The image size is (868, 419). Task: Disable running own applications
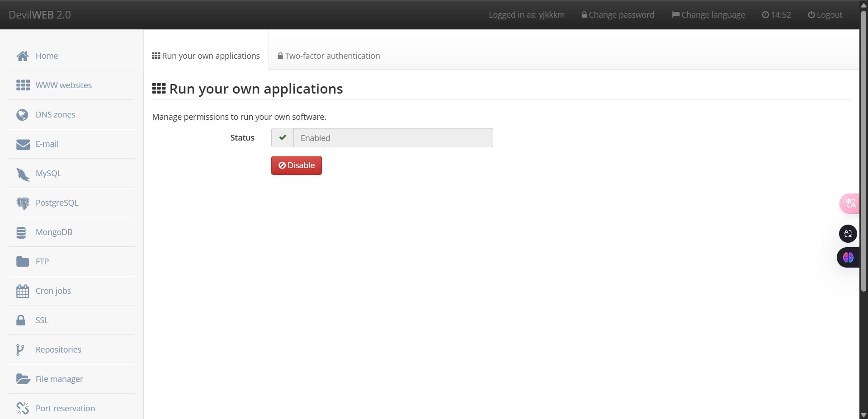coord(297,165)
